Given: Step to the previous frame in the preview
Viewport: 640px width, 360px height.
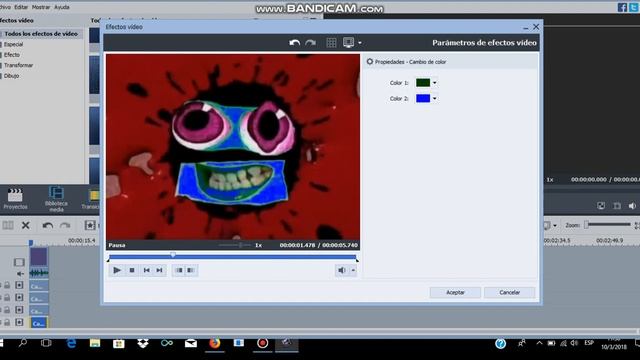Looking at the screenshot, I should tap(146, 270).
